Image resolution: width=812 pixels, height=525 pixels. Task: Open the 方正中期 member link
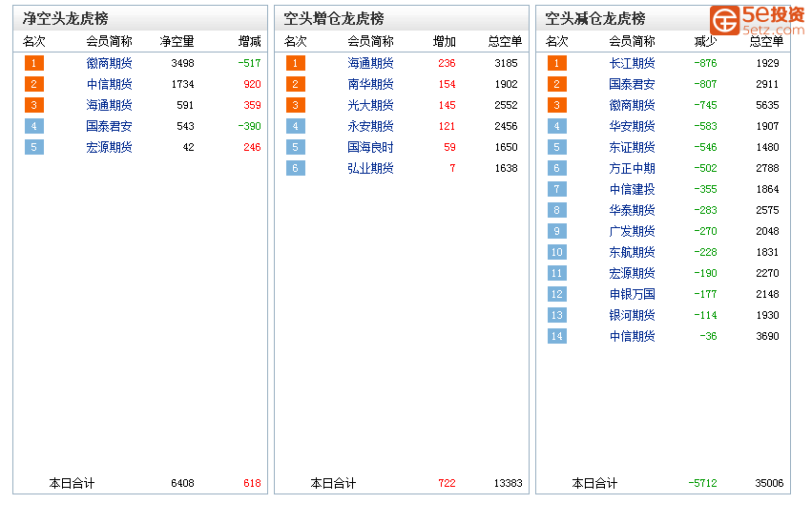click(632, 168)
